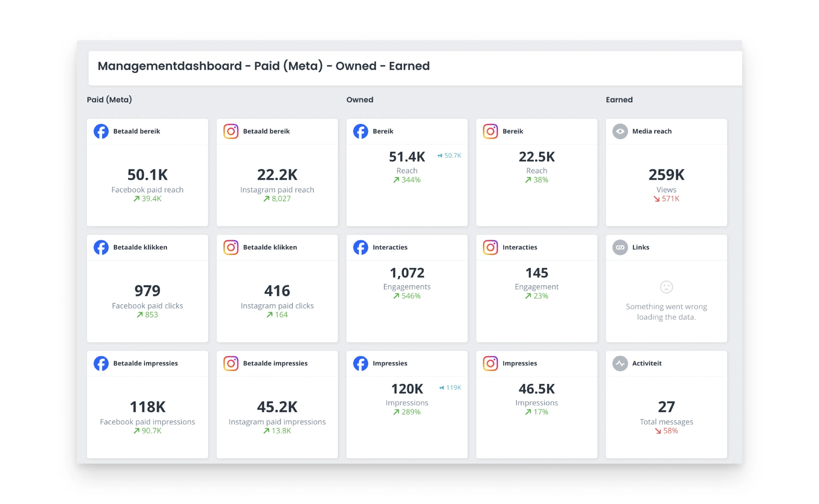Click the Instagram icon on the Impressies card
Image resolution: width=819 pixels, height=504 pixels.
tap(491, 363)
